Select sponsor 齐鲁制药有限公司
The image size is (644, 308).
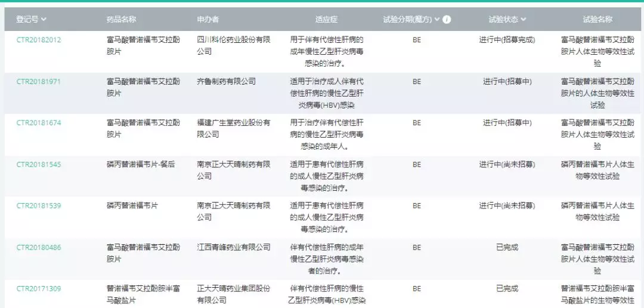(x=226, y=81)
